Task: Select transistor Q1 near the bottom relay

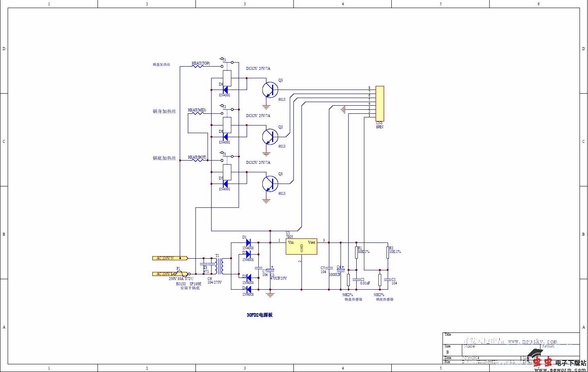Action: [x=270, y=184]
